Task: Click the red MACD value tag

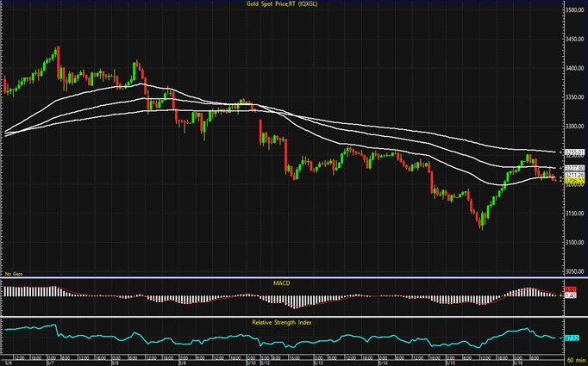Action: pyautogui.click(x=571, y=289)
